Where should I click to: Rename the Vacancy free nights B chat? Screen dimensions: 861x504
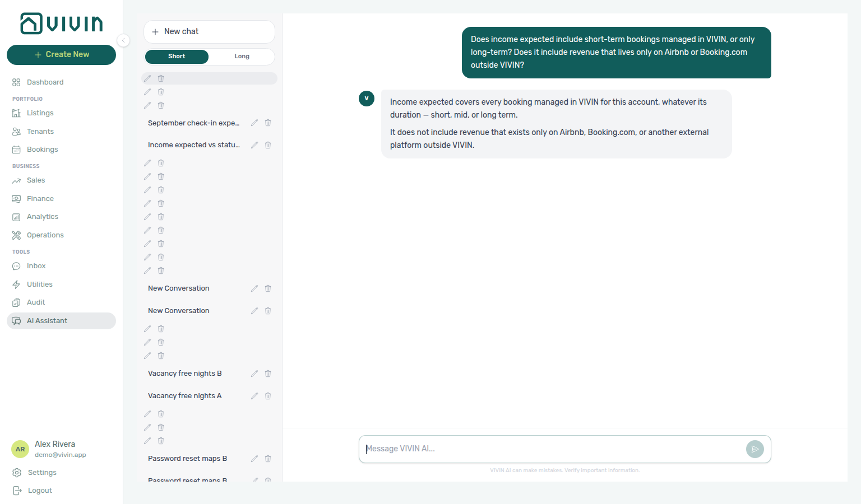click(x=254, y=374)
